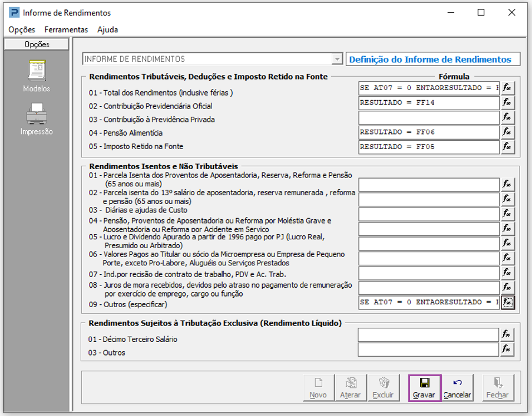Screen dimensions: 532x418
Task: Open formula editor for Outros (especificar)
Action: click(x=508, y=302)
